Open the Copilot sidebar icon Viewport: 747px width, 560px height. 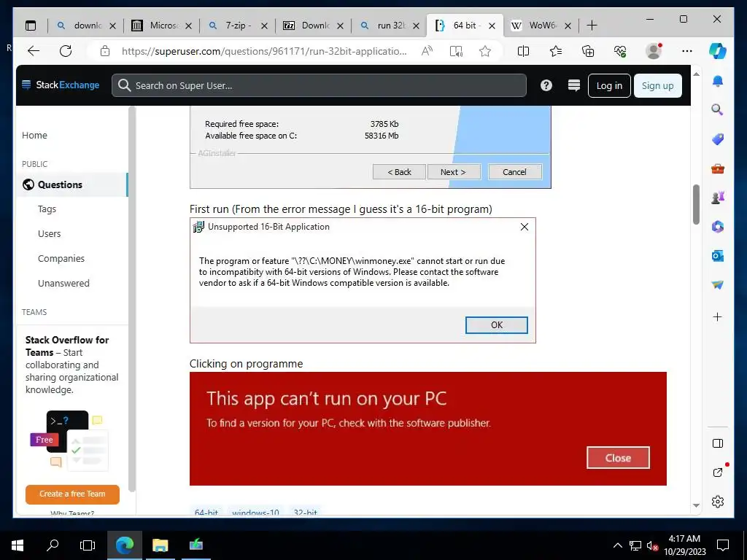(x=718, y=50)
